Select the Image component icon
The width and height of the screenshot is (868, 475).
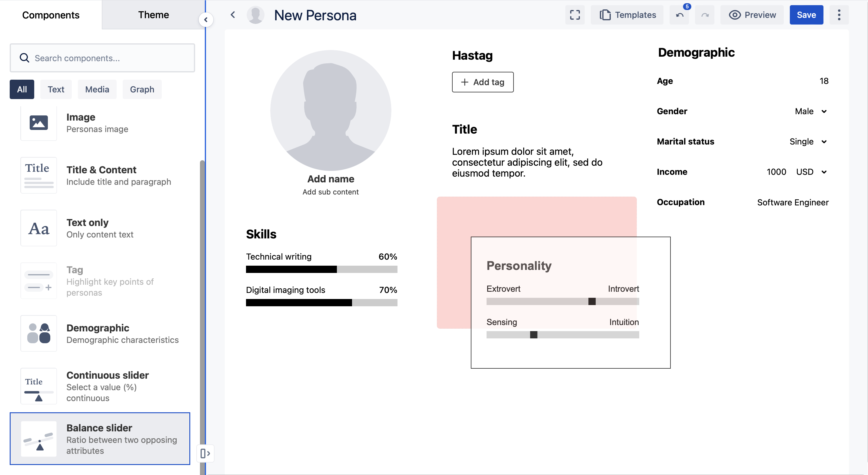tap(38, 123)
